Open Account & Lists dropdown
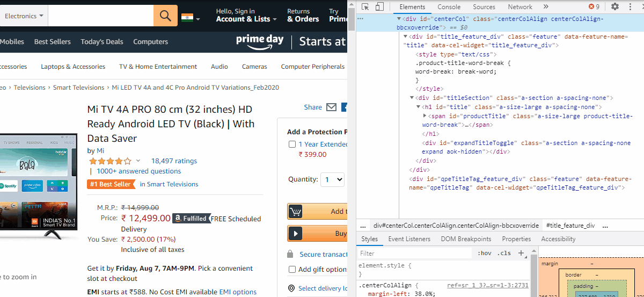Image resolution: width=644 pixels, height=297 pixels. click(246, 16)
